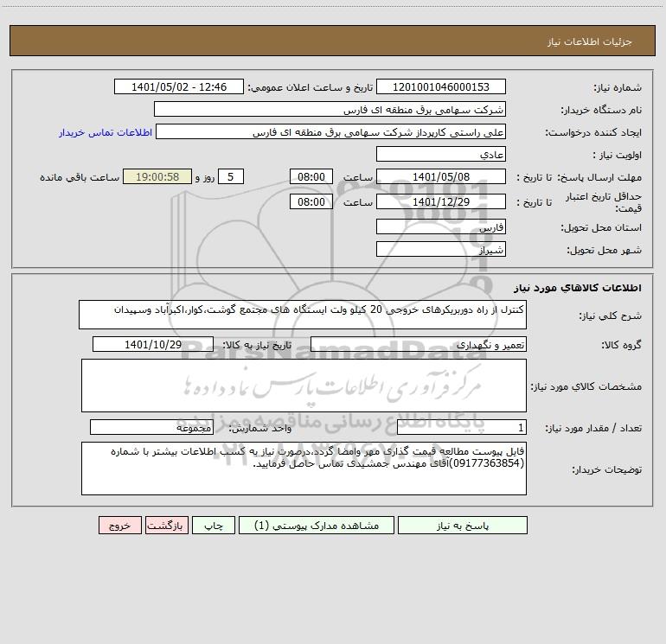666x644 pixels.
Task: Click the label نام دستگاه خریدار
Action: (601, 111)
